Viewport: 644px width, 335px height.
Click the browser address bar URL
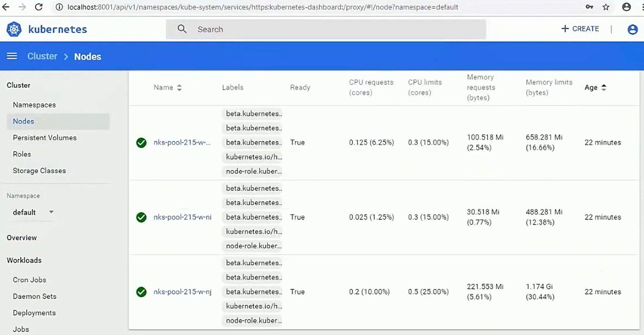point(263,7)
